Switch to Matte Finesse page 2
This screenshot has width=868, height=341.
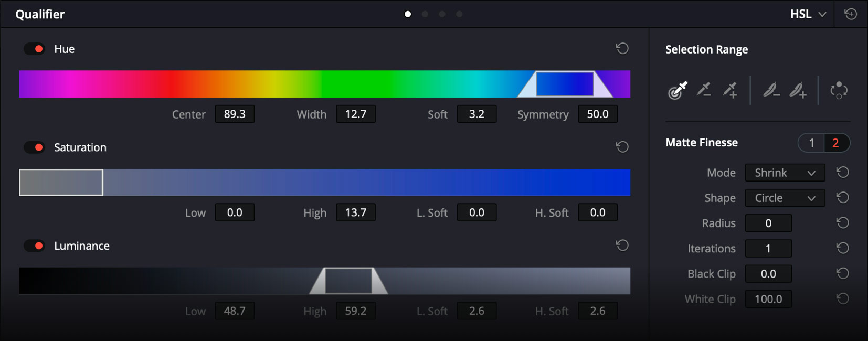pyautogui.click(x=836, y=143)
